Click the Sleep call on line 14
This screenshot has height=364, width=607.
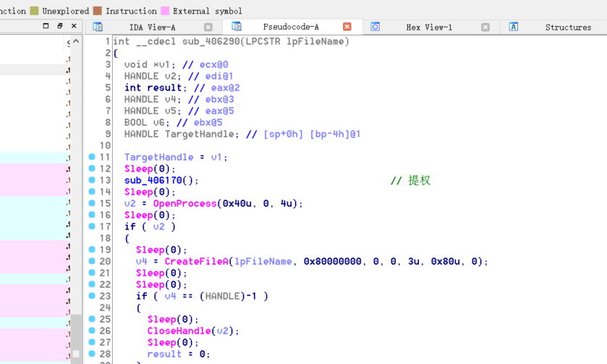click(x=139, y=192)
